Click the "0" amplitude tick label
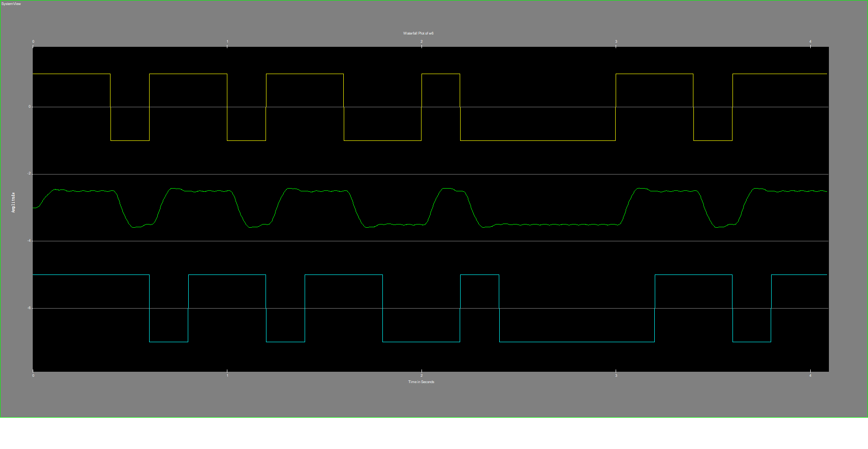The width and height of the screenshot is (868, 449). point(30,107)
